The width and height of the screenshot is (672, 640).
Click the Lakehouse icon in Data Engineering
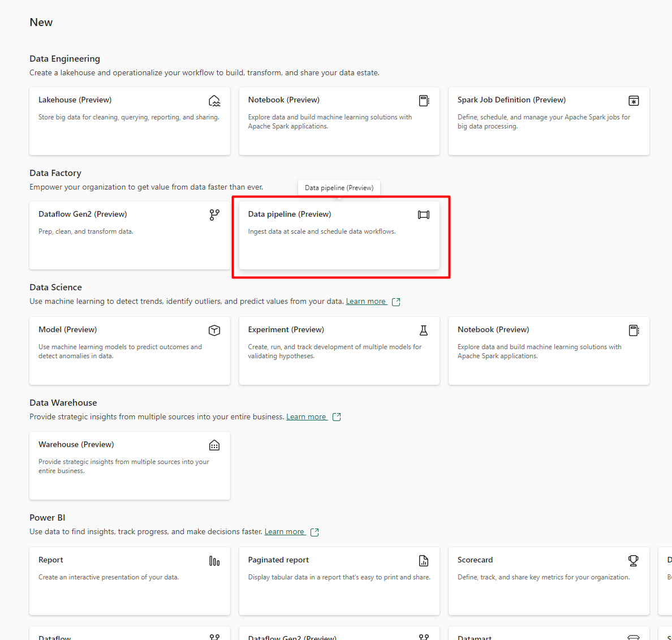pyautogui.click(x=214, y=101)
